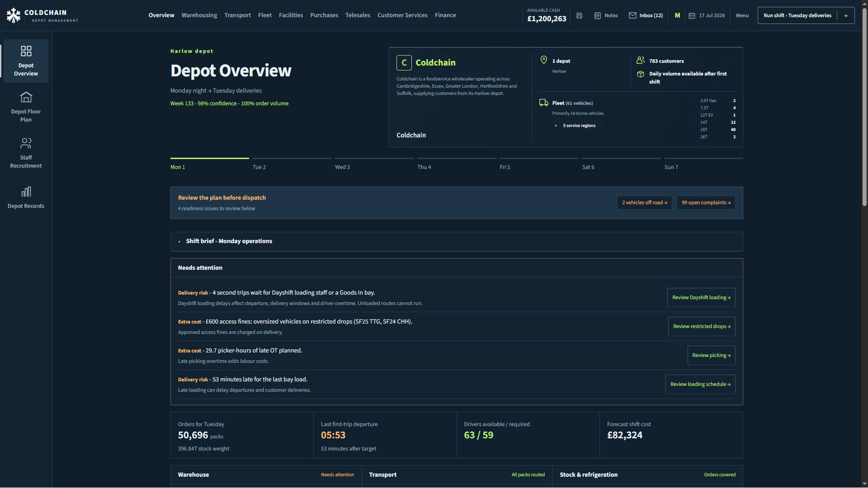Click the 99 open complaints button
The height and width of the screenshot is (488, 868).
706,202
